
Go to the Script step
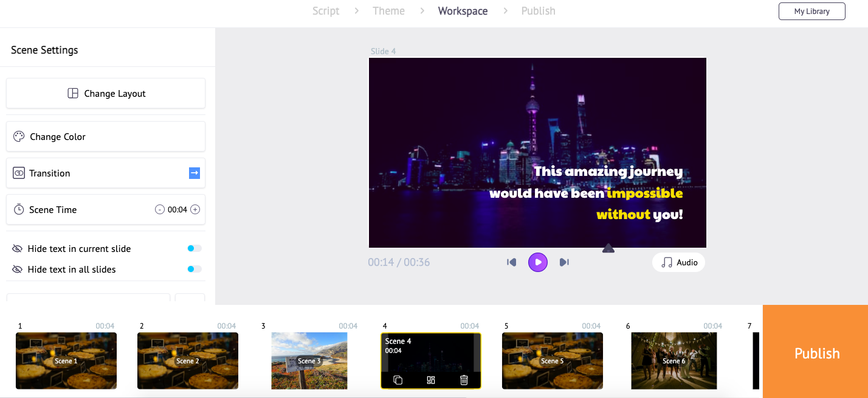point(326,11)
